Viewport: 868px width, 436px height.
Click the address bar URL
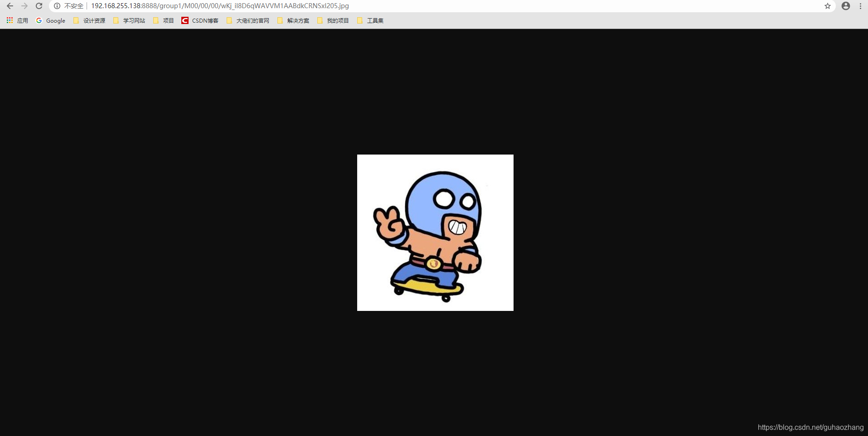click(x=220, y=6)
